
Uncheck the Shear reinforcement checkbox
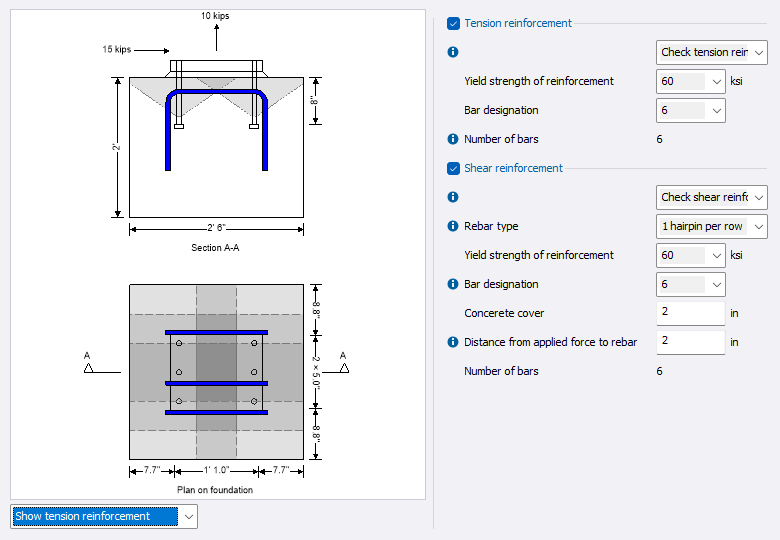point(454,168)
